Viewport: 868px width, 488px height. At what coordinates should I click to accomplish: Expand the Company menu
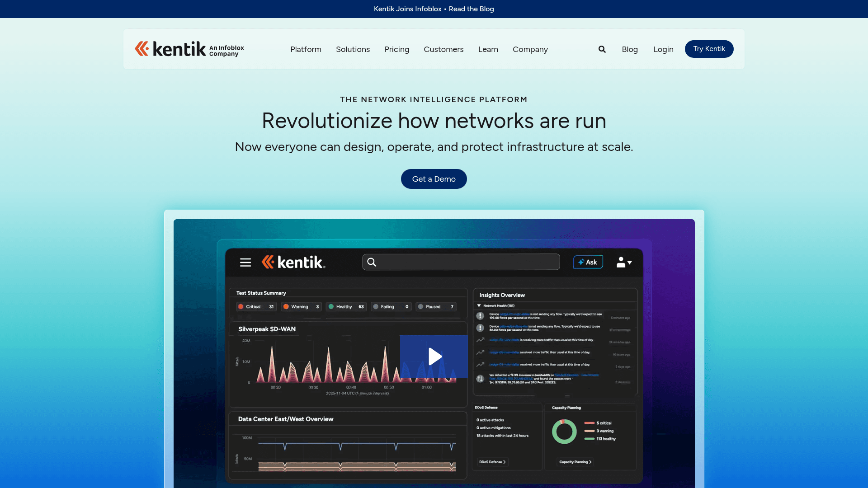530,49
